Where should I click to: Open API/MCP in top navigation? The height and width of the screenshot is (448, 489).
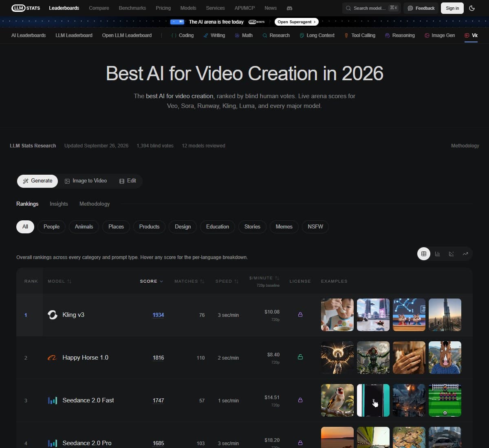point(244,8)
